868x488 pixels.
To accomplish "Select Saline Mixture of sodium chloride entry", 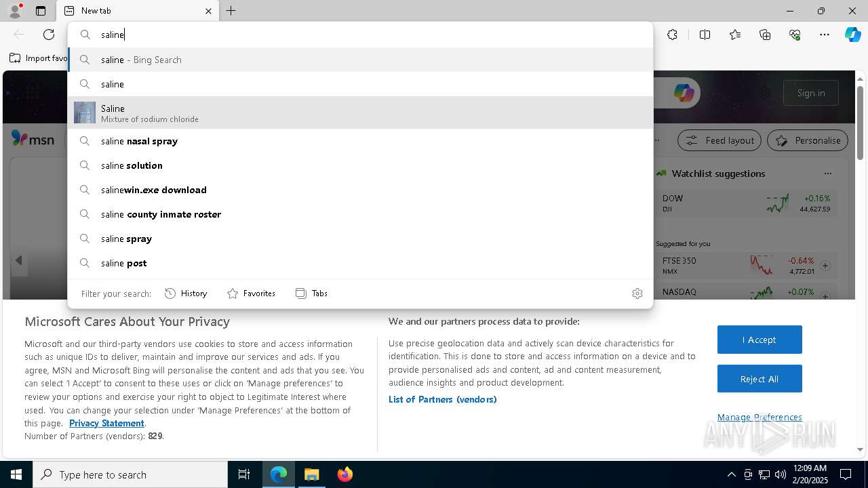I will click(x=360, y=113).
